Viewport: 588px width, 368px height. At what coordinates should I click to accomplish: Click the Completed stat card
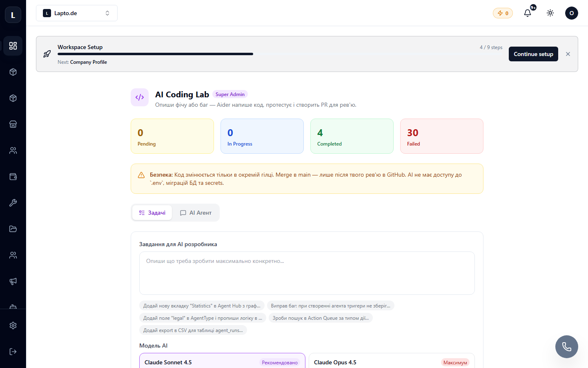click(352, 136)
